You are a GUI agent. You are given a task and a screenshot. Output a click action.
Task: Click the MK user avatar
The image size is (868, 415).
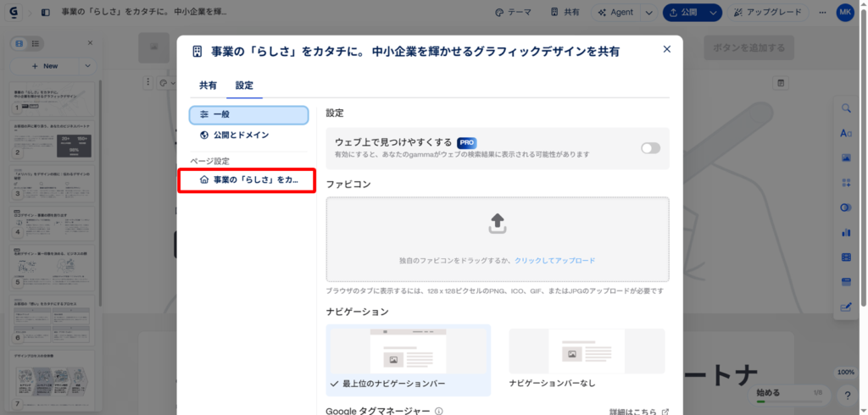(x=845, y=13)
